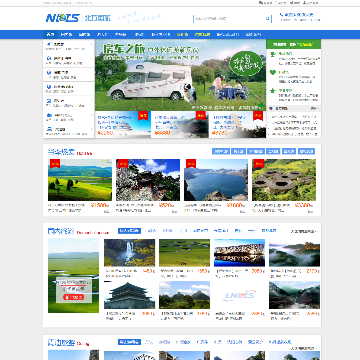Viewport: 360px width, 360px height.
Task: Open the misty mountain peaks thumbnail
Action: [294, 252]
